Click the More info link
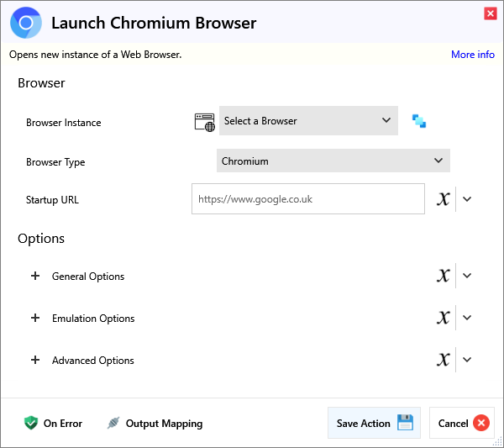 pos(472,55)
